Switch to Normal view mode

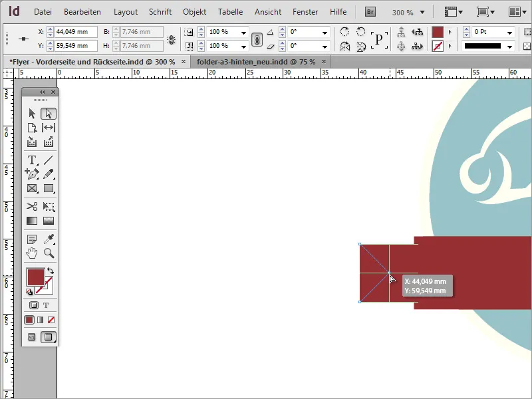(x=31, y=337)
